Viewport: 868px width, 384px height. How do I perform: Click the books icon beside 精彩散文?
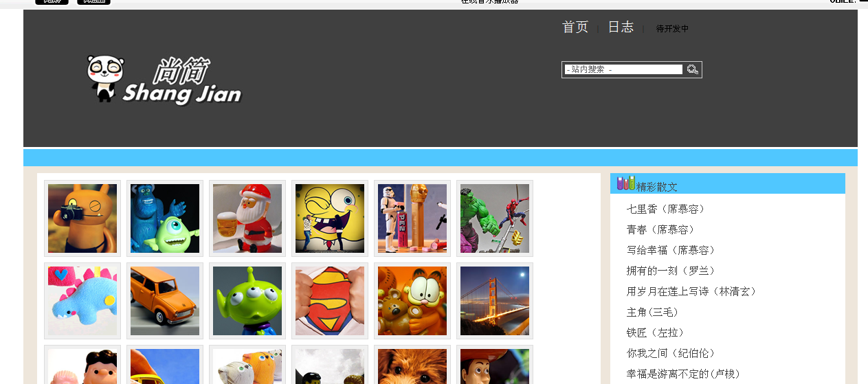(x=625, y=183)
